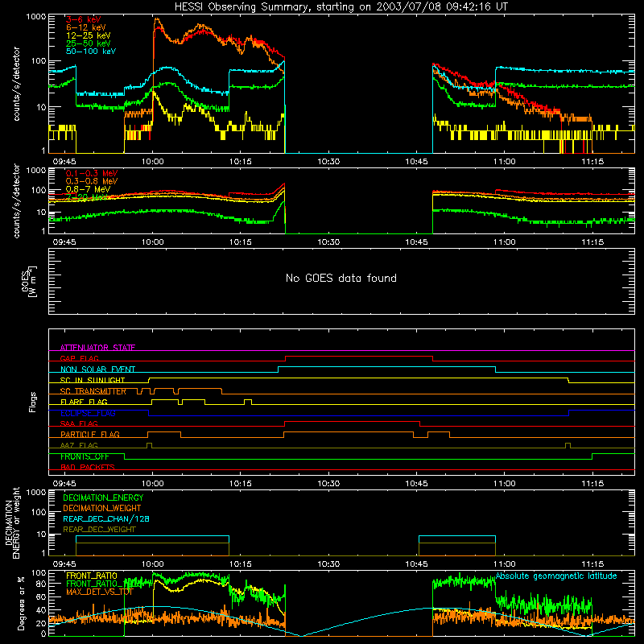This screenshot has height=644, width=644.
Task: Select the DECIMATION_ENERGY legend label
Action: (103, 497)
